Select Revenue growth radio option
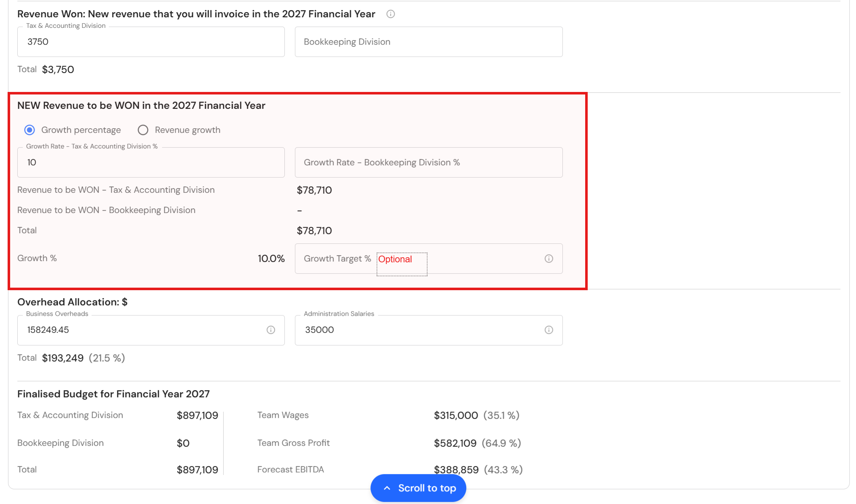856x504 pixels. [143, 130]
